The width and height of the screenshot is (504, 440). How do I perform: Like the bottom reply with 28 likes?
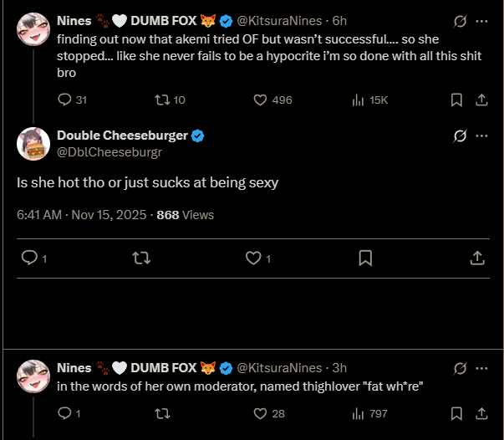[x=259, y=413]
